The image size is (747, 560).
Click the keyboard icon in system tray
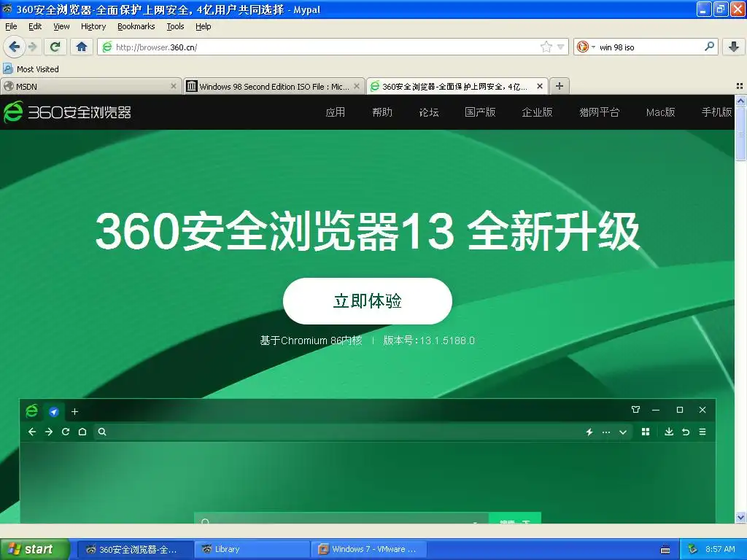point(665,550)
